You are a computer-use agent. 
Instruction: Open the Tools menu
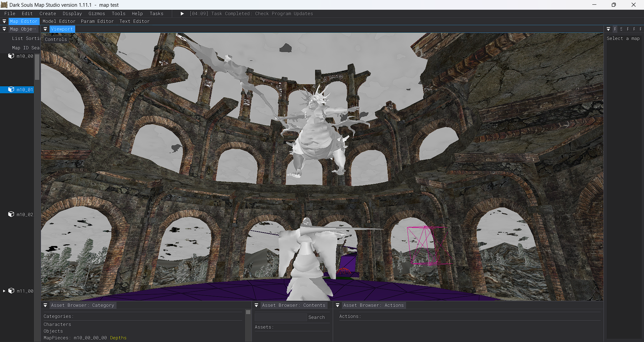point(118,14)
